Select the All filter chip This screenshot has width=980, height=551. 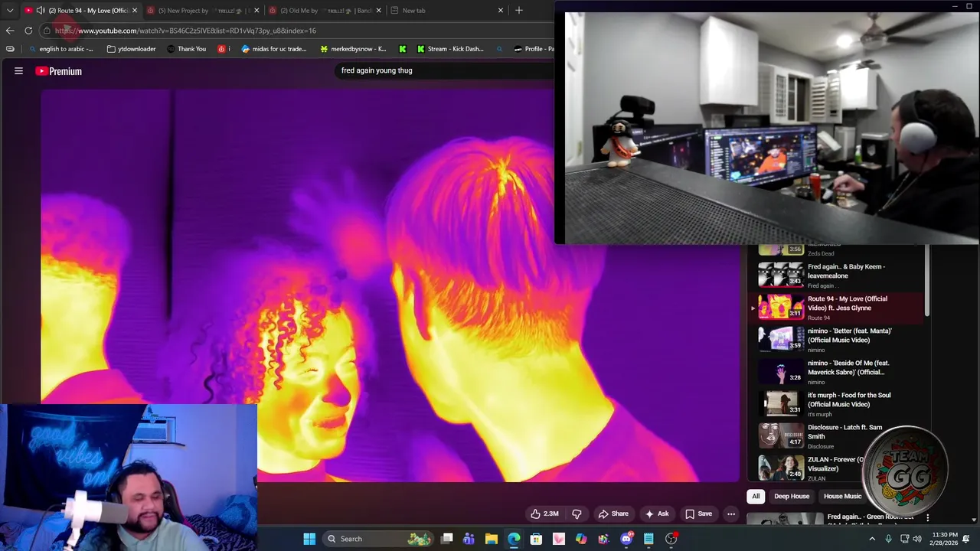pos(756,496)
